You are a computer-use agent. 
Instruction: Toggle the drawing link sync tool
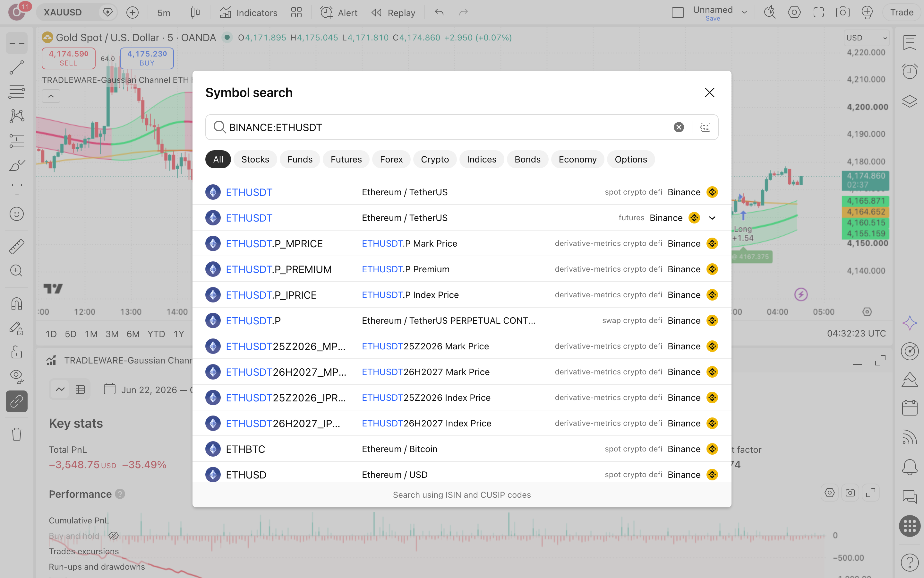(x=16, y=401)
